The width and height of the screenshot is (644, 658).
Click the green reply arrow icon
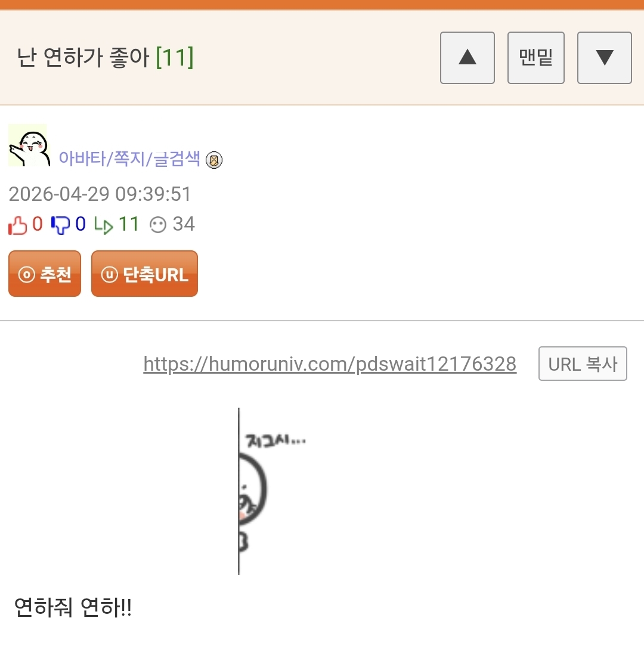pos(104,225)
